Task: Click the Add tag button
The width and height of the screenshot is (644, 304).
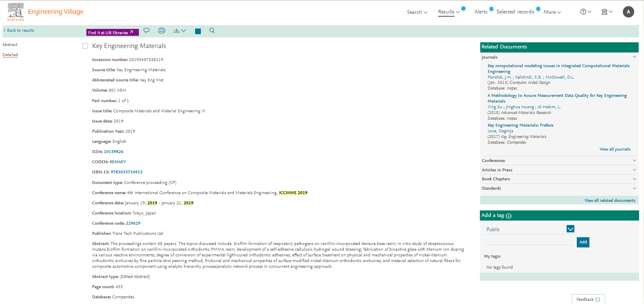Action: (583, 242)
